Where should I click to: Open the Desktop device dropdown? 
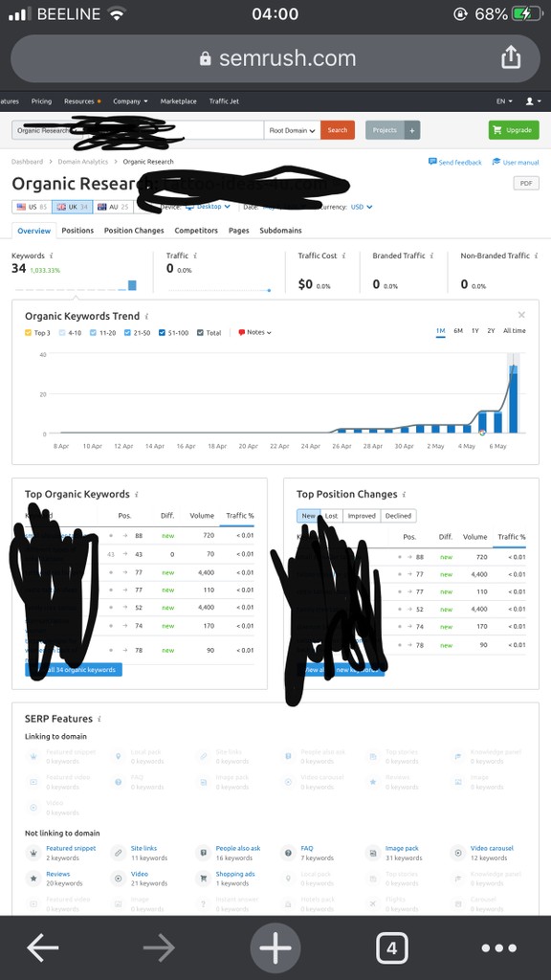pyautogui.click(x=208, y=207)
